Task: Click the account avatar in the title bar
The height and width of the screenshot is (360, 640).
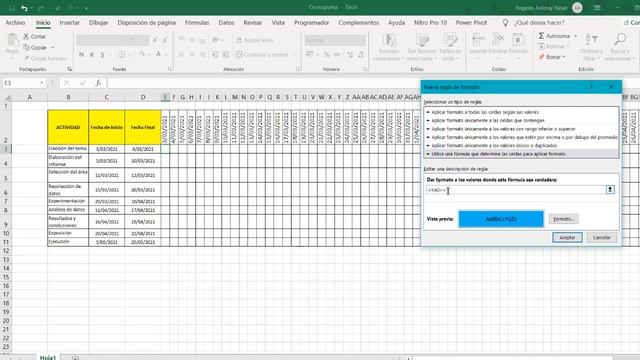Action: 577,8
